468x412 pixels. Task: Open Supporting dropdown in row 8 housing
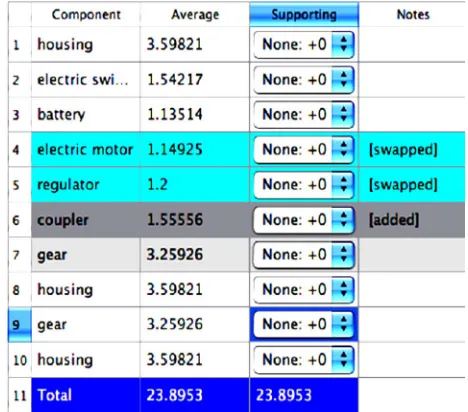pos(303,290)
